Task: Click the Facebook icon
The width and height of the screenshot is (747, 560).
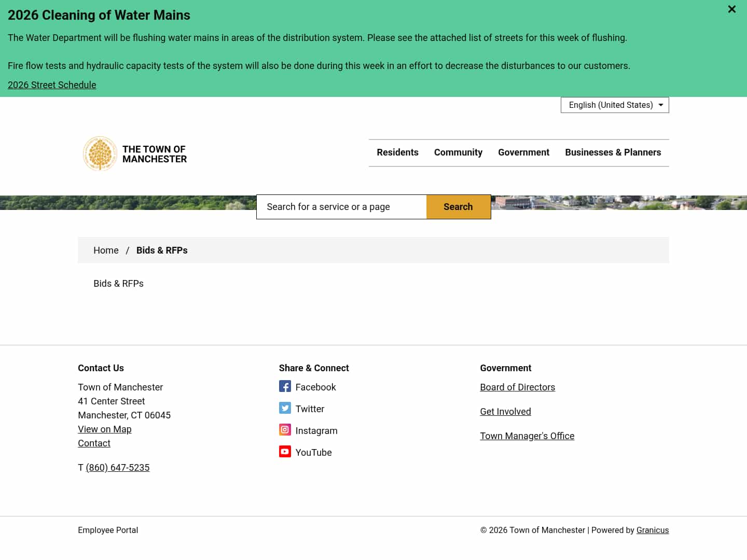Action: pyautogui.click(x=285, y=386)
